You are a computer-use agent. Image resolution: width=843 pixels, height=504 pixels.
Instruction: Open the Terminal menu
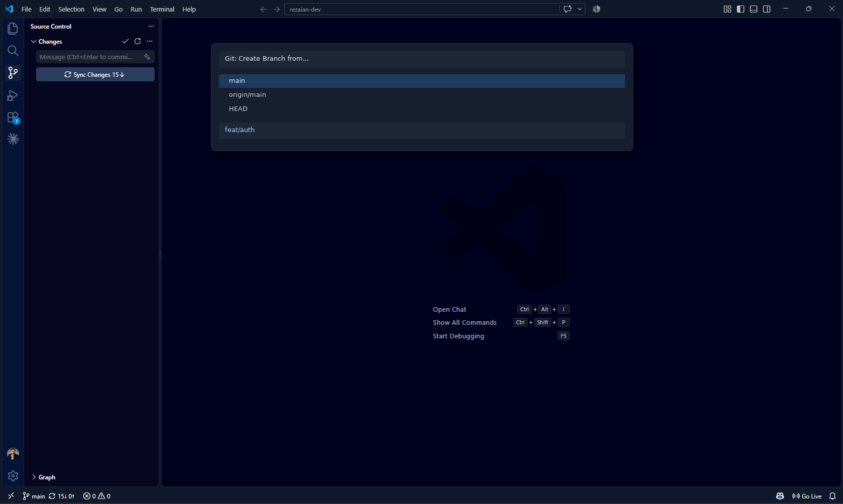[x=162, y=9]
